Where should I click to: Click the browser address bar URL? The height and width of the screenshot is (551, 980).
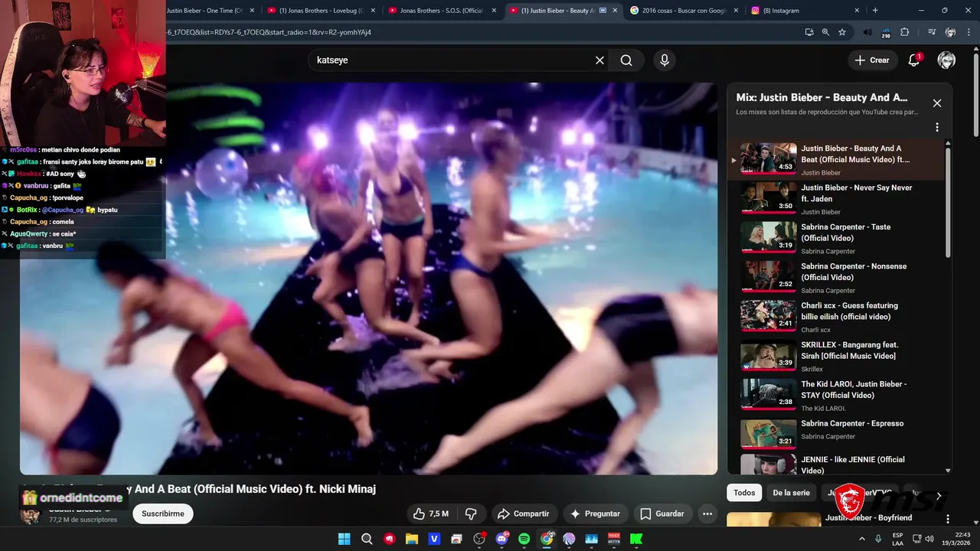pyautogui.click(x=268, y=32)
